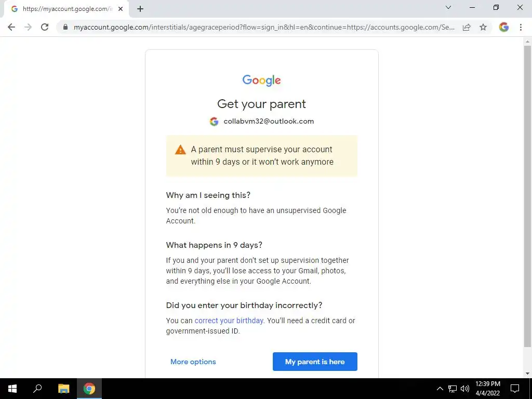This screenshot has height=399, width=532.
Task: Share this page via the share icon
Action: pos(467,27)
